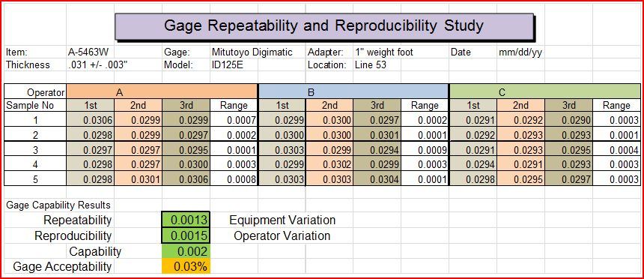The height and width of the screenshot is (279, 644).
Task: Select the Line 53 location cell
Action: pos(371,65)
